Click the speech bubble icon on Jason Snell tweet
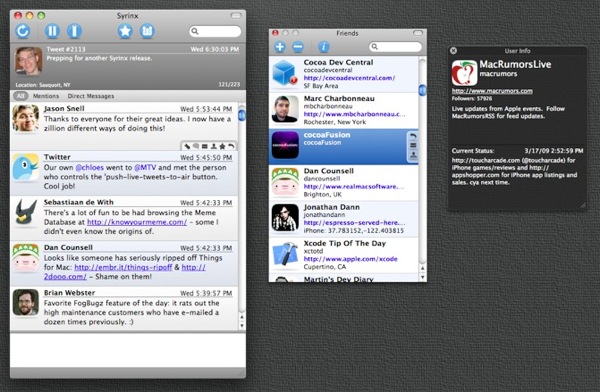 tap(196, 146)
